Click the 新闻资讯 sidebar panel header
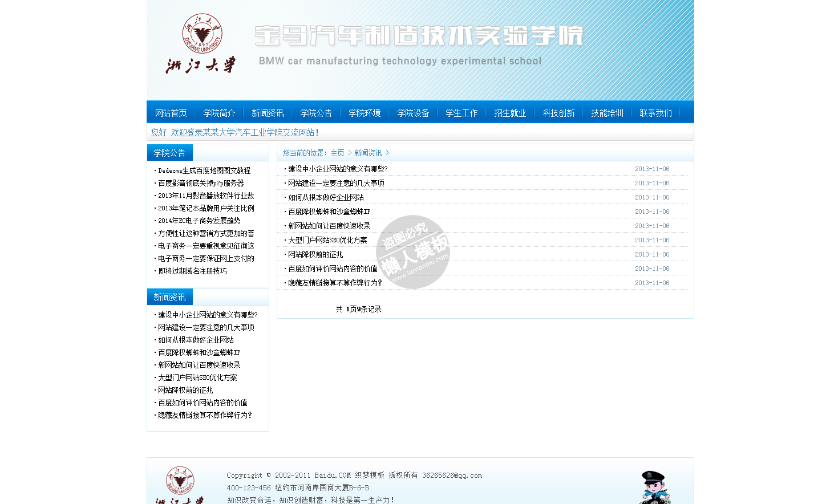826x504 pixels. click(x=169, y=297)
